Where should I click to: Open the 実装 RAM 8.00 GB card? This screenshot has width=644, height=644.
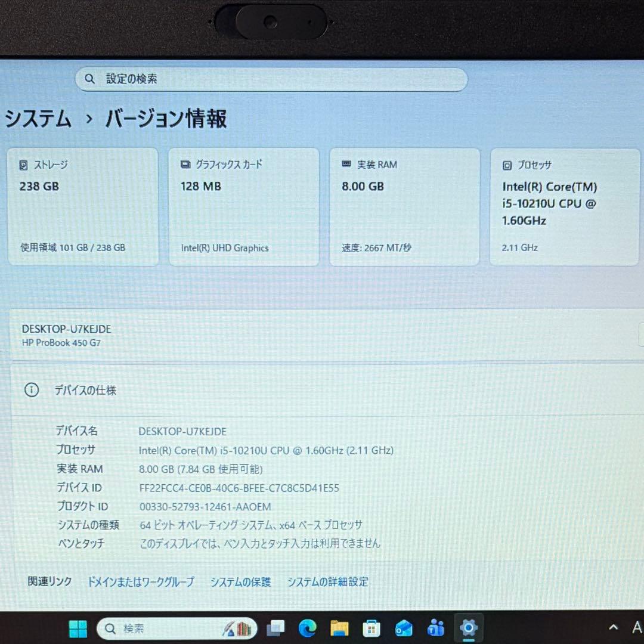point(404,207)
